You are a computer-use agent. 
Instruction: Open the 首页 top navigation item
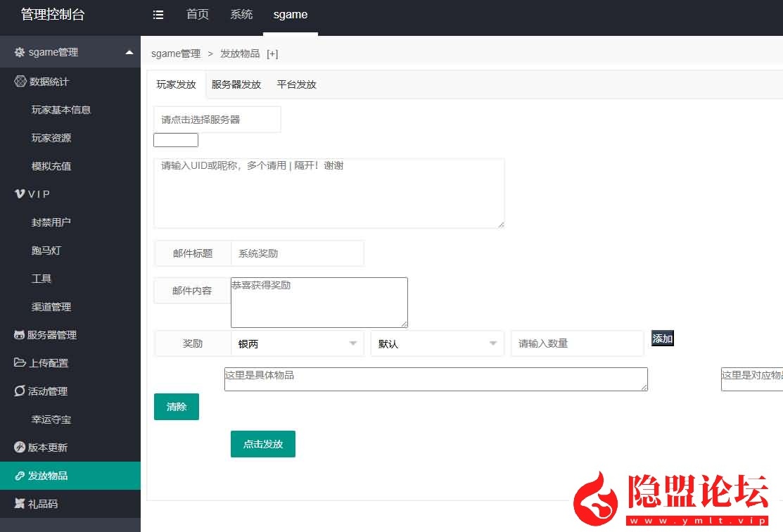(198, 15)
